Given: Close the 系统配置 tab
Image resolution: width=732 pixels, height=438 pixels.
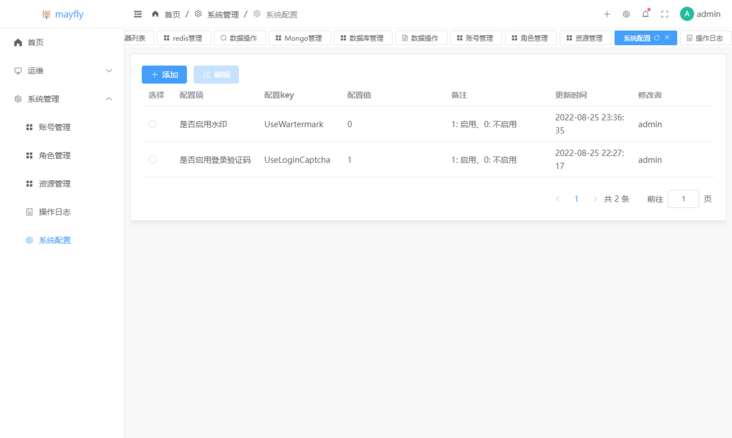Looking at the screenshot, I should (x=668, y=38).
